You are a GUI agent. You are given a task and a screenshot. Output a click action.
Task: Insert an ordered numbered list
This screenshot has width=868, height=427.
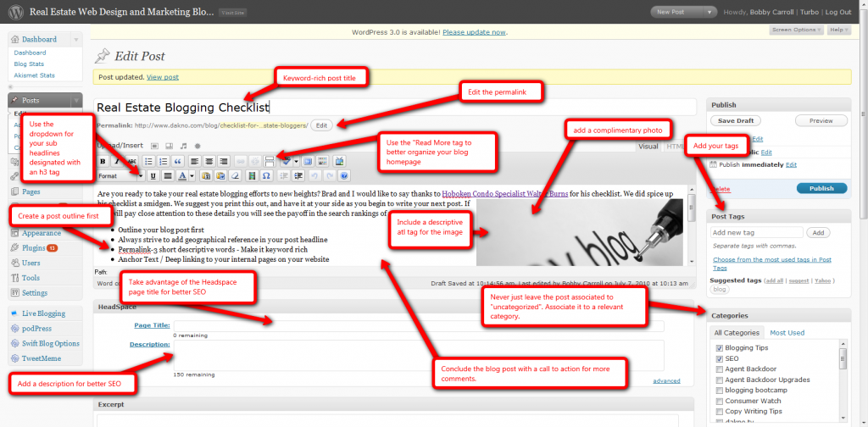164,161
